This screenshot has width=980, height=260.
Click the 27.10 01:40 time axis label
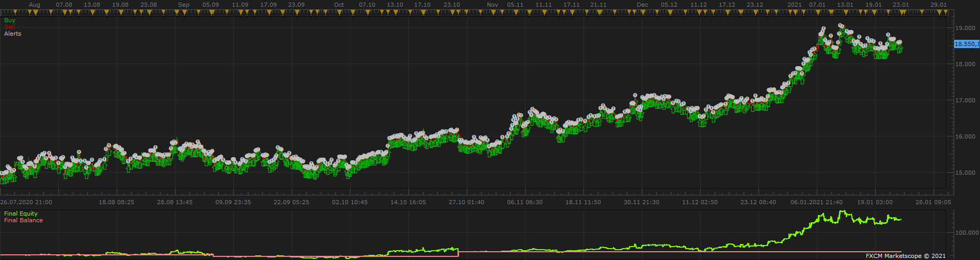point(467,202)
